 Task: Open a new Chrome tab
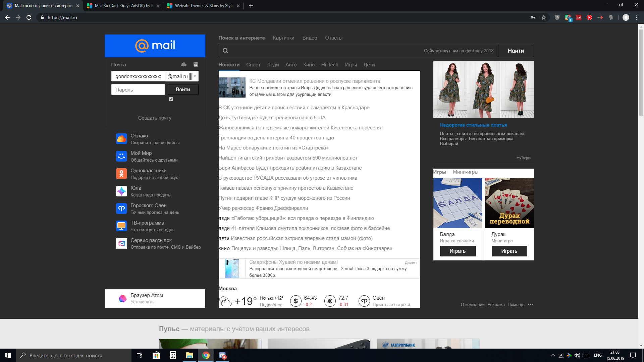pos(251,6)
